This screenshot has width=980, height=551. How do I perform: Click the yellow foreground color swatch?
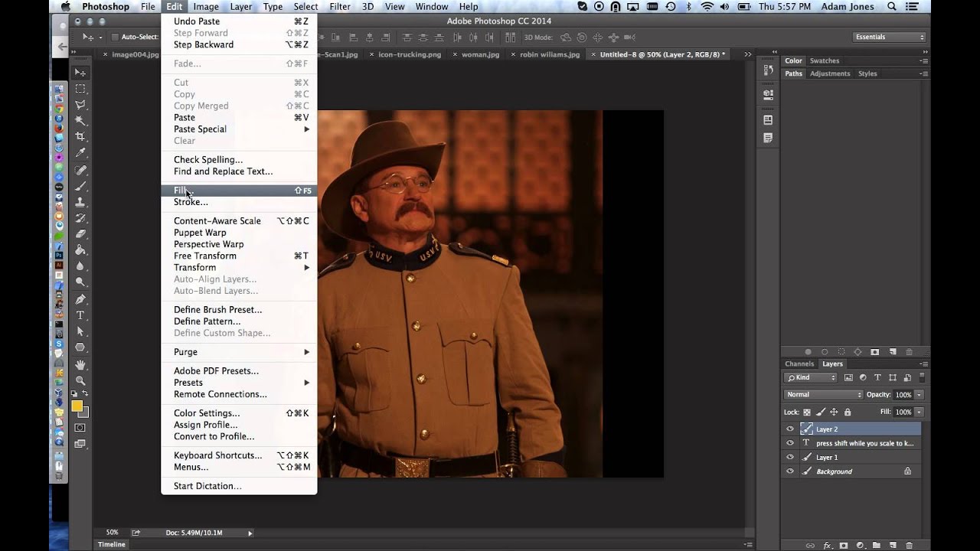[x=77, y=406]
